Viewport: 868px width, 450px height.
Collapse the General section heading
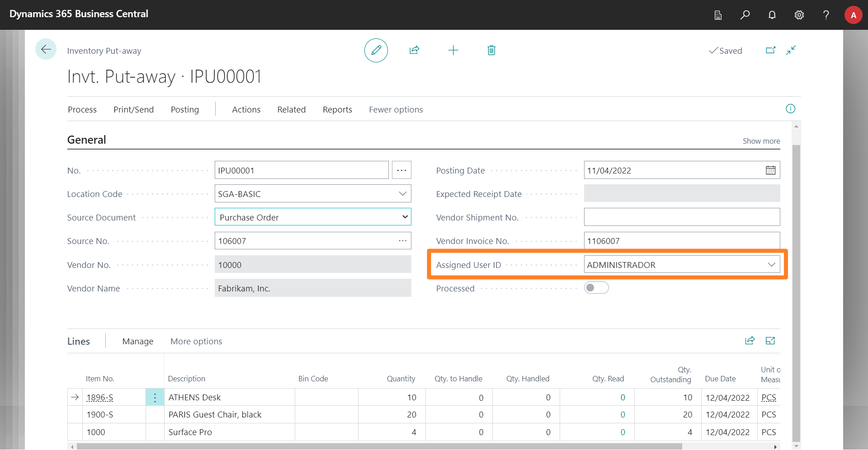87,140
